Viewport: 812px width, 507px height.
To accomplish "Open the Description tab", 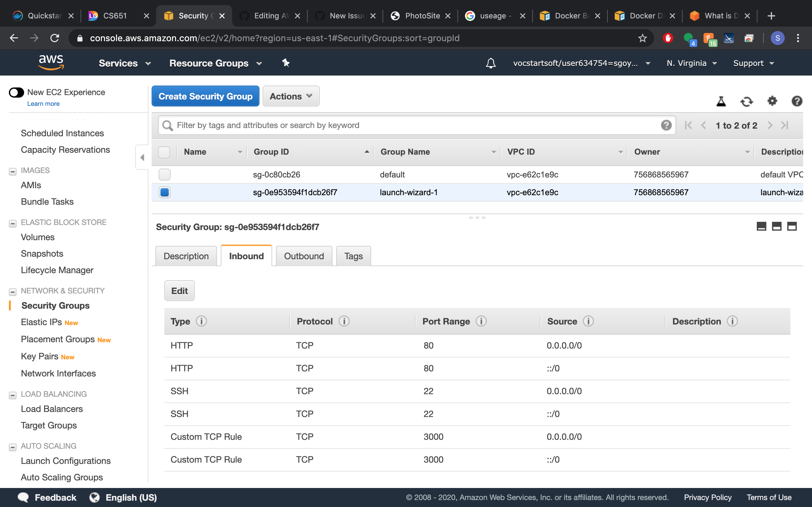I will tap(186, 256).
